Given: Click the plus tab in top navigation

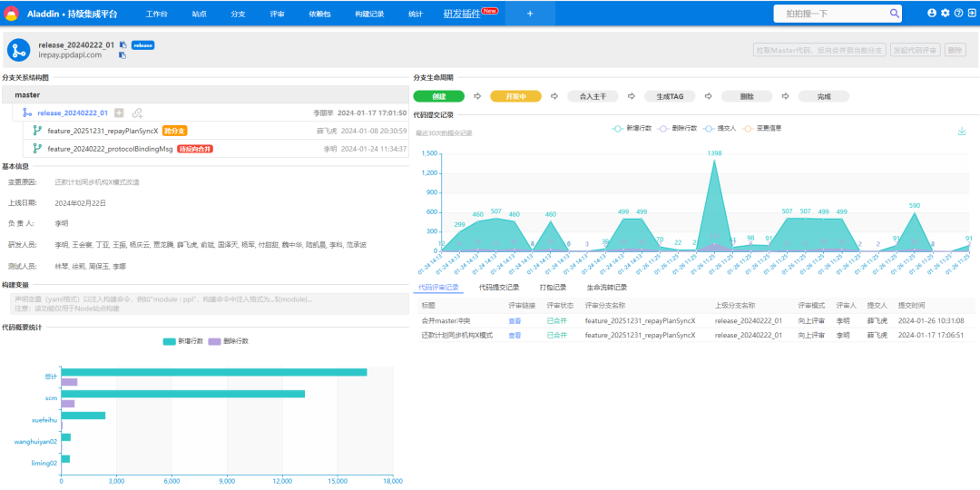Looking at the screenshot, I should [x=530, y=14].
